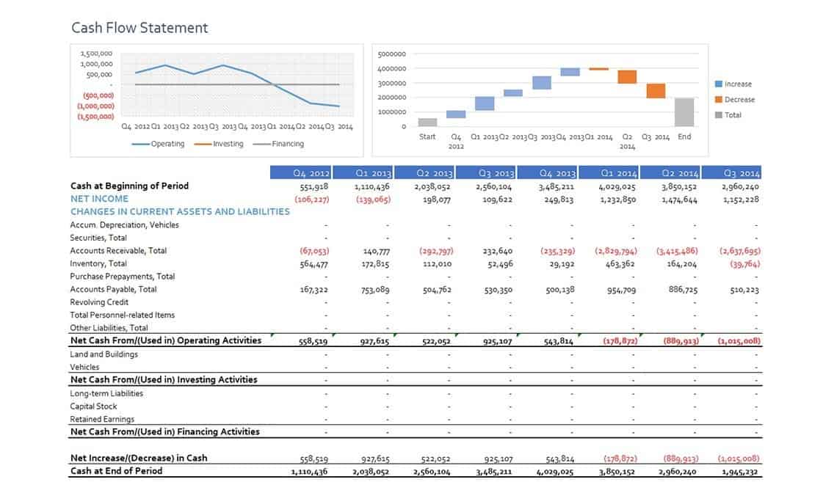Select the Q4 2012 column header

click(301, 172)
